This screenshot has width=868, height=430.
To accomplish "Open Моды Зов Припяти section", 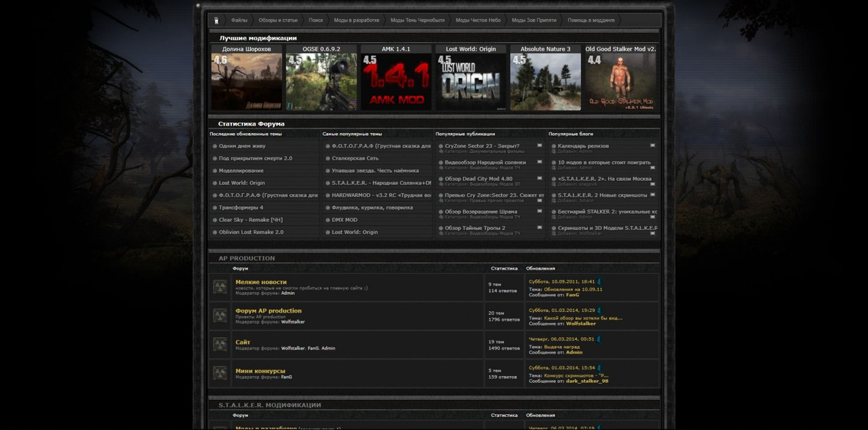I will coord(534,20).
